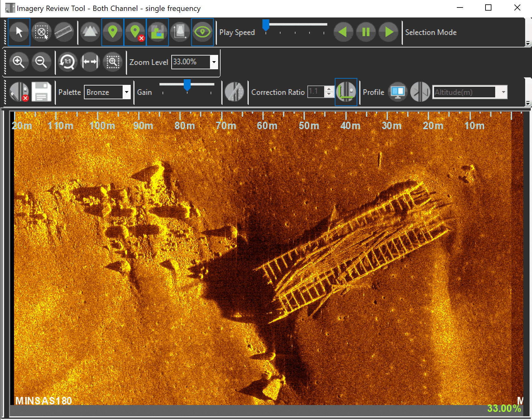Open the Palette Bronze dropdown
532x420 pixels.
pyautogui.click(x=126, y=92)
